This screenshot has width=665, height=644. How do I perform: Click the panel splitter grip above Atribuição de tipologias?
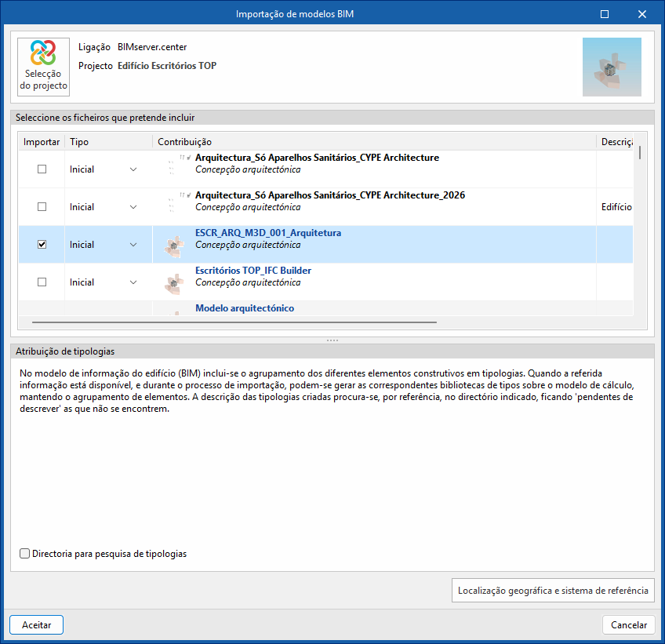[x=332, y=340]
